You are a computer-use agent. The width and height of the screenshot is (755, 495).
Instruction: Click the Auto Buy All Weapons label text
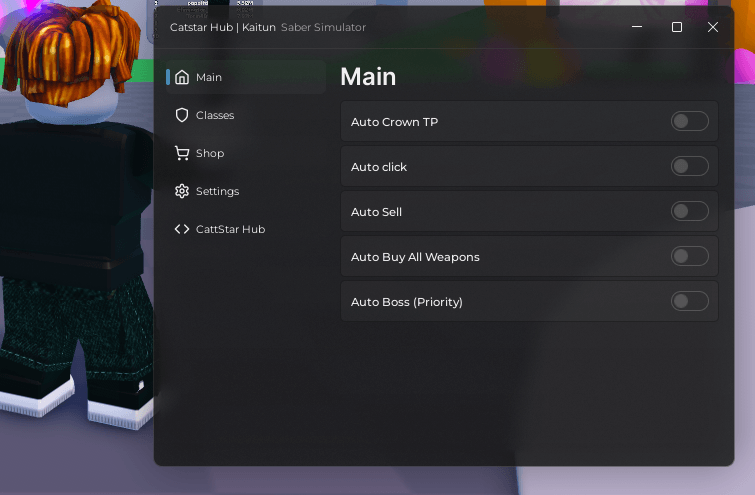[x=415, y=257]
